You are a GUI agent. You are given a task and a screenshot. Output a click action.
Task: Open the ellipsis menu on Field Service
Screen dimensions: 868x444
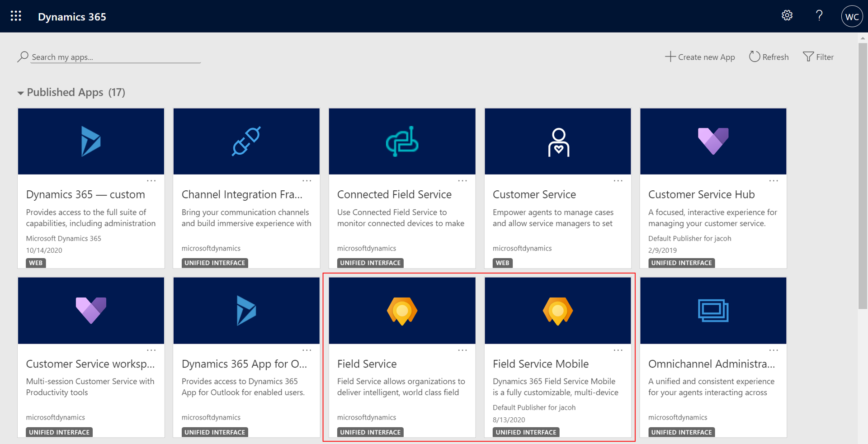click(462, 350)
